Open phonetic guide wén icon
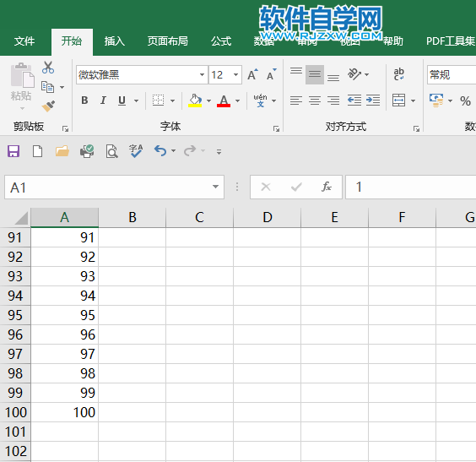 260,101
